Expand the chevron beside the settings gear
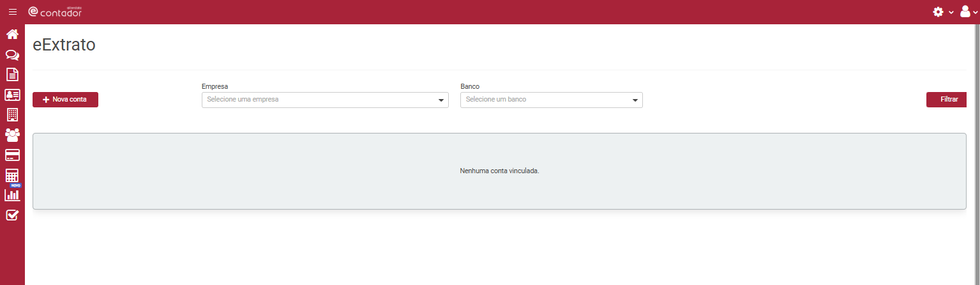 (951, 13)
